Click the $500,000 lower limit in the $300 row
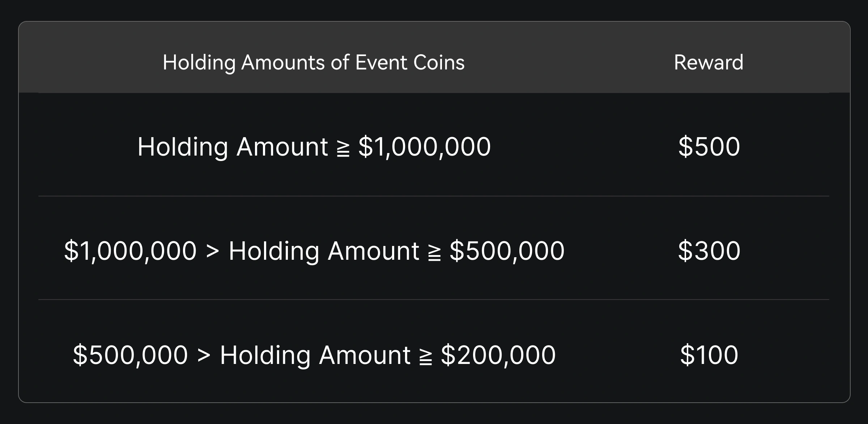This screenshot has height=424, width=868. 507,251
